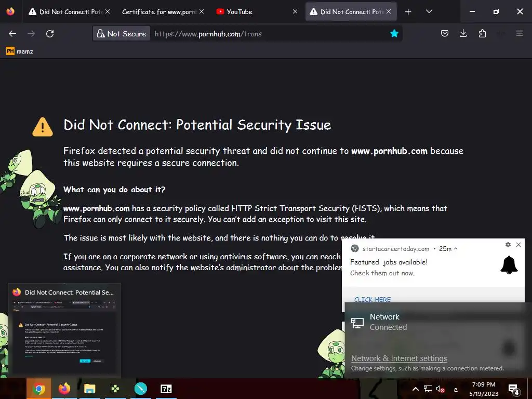This screenshot has height=399, width=532.
Task: Click the Firefox icon in title bar
Action: coord(10,11)
